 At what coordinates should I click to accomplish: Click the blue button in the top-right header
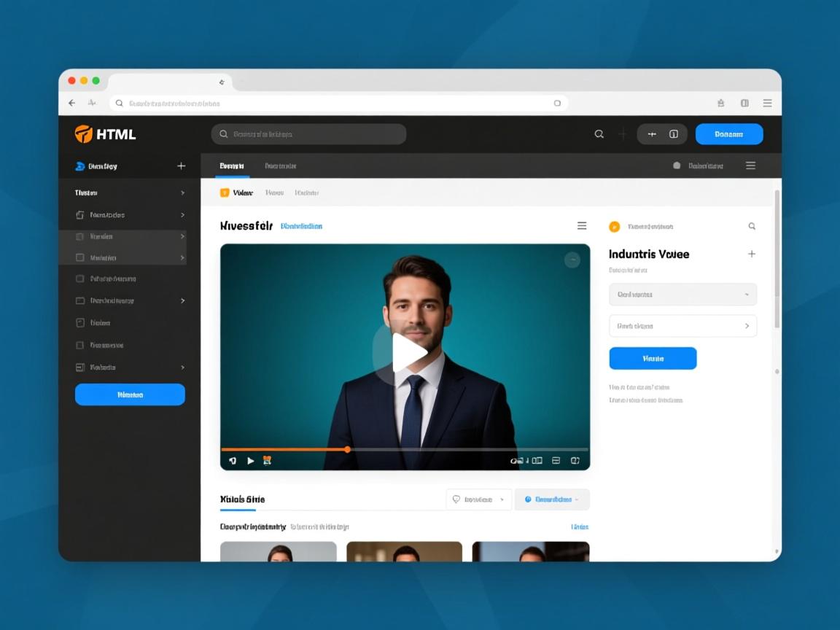point(729,134)
